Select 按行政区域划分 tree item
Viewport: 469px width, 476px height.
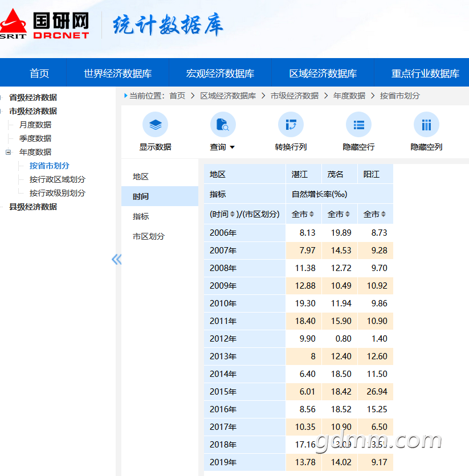[58, 179]
